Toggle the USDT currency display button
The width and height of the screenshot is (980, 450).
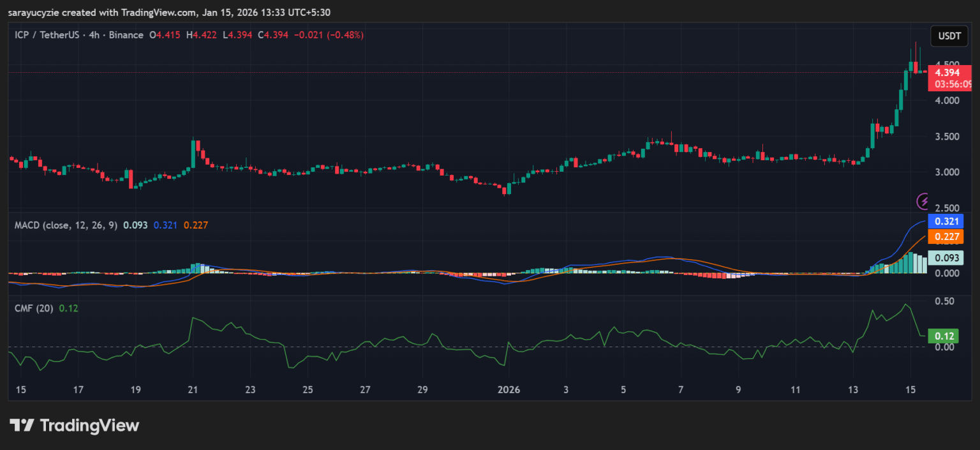(949, 36)
